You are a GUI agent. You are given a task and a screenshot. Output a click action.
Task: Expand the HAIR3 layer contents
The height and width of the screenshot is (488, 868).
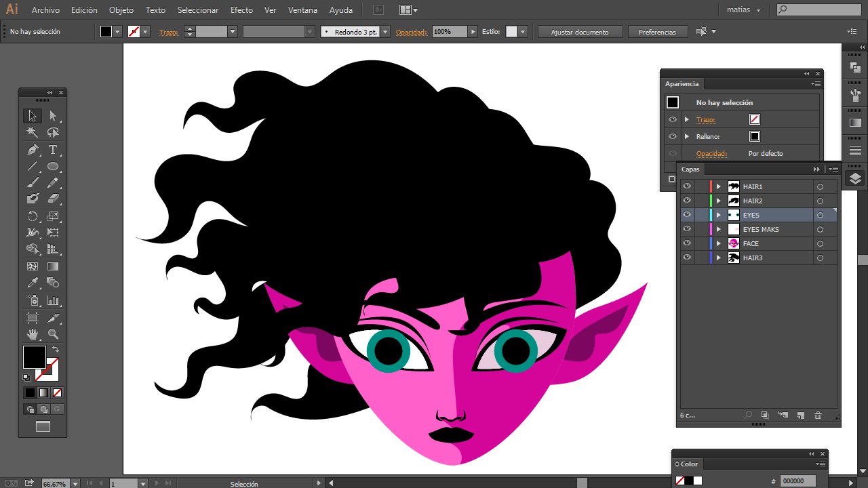[x=719, y=258]
